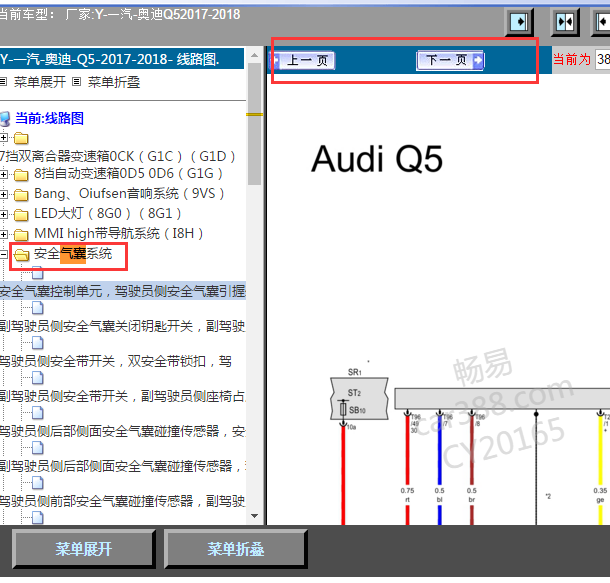This screenshot has height=583, width=610.
Task: Click page icon above 副驾驶员侧安全带开关
Action: tap(37, 378)
